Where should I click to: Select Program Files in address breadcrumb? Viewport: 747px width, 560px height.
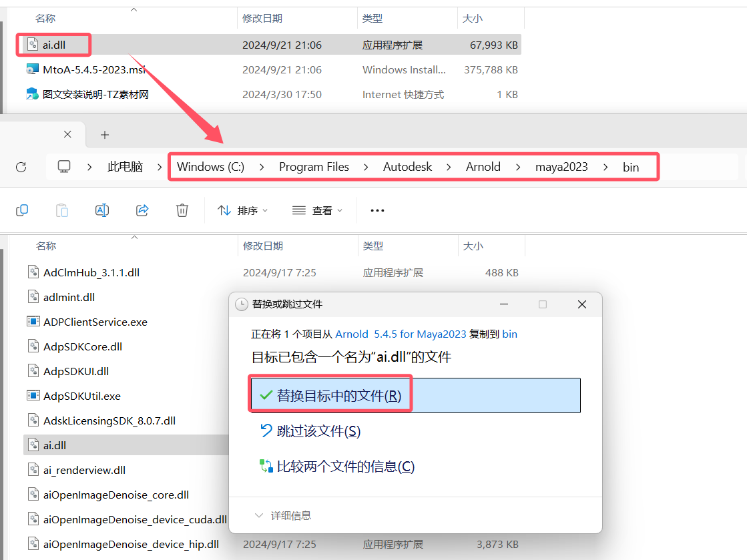tap(314, 167)
